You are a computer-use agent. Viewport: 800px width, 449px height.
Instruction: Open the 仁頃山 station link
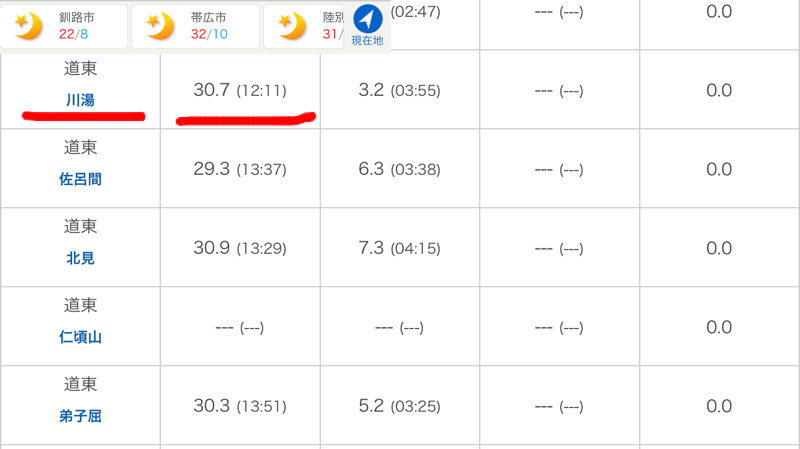(80, 337)
